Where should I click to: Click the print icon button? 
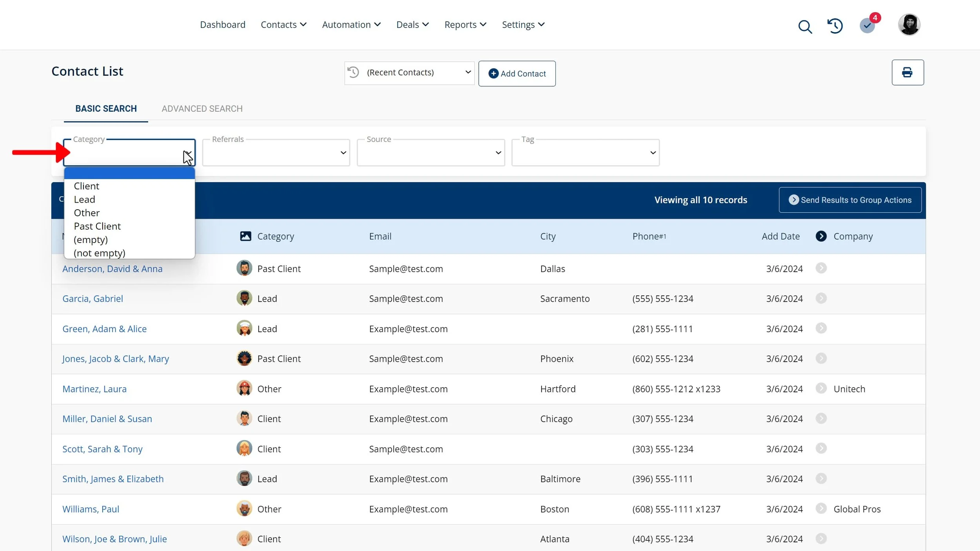click(x=907, y=72)
